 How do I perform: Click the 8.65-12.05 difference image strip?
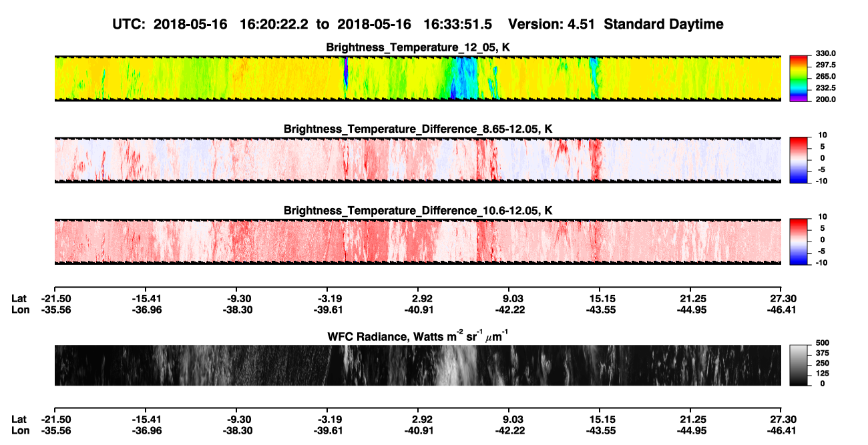[x=418, y=159]
